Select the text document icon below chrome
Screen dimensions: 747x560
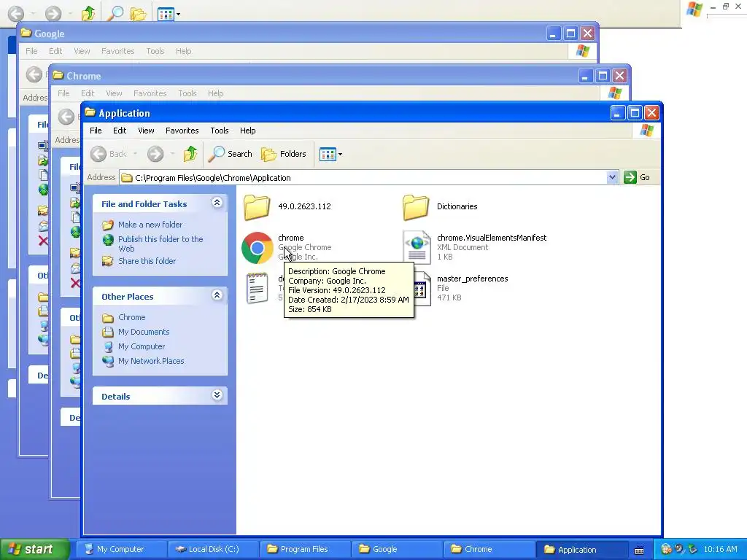point(258,288)
